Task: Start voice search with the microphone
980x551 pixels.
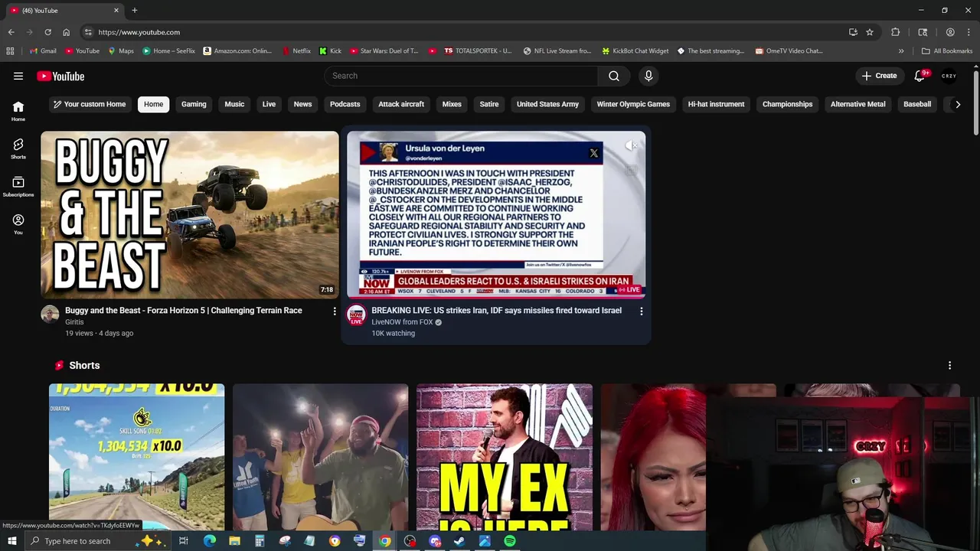Action: pyautogui.click(x=648, y=76)
